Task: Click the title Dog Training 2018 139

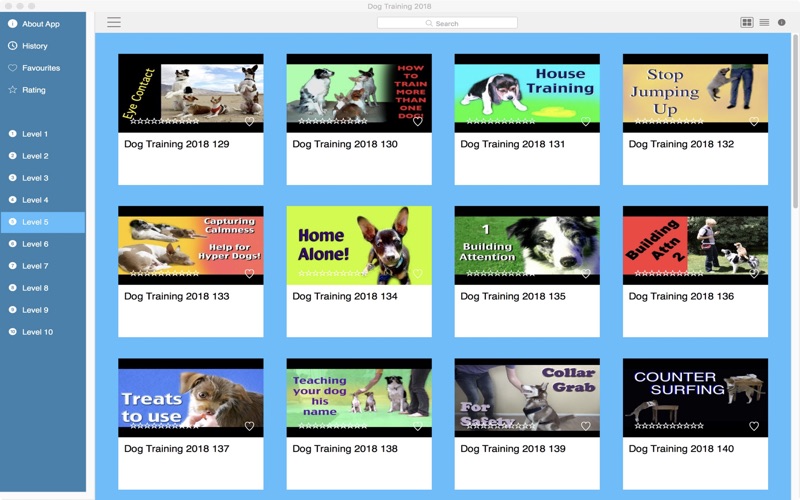Action: (x=513, y=449)
